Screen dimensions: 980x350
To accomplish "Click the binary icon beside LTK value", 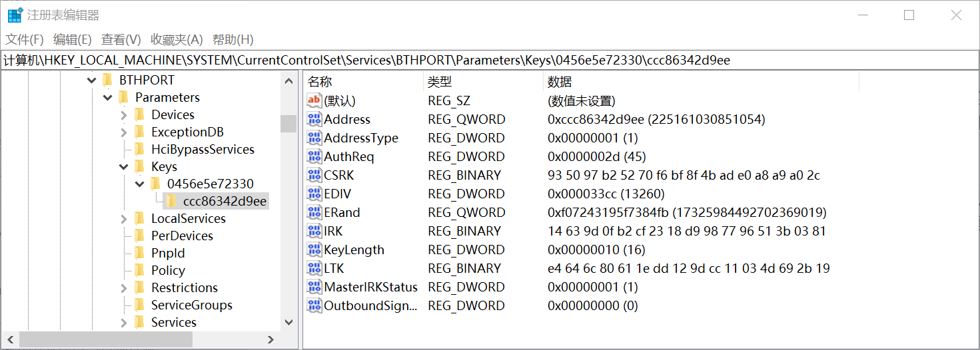I will 314,268.
